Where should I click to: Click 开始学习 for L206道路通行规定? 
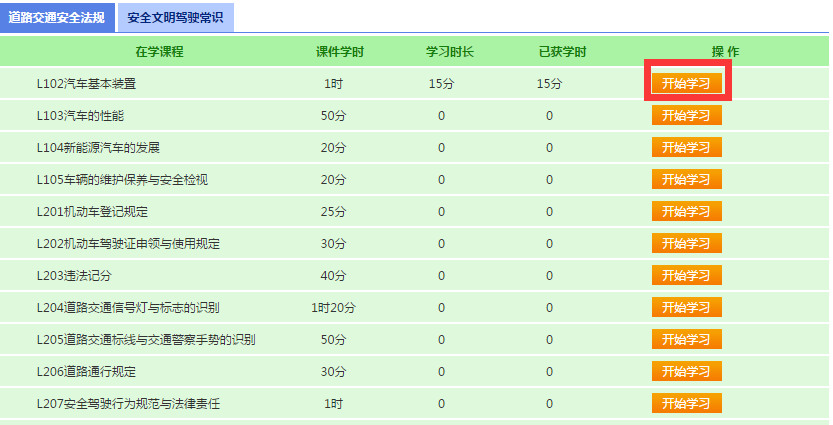(x=687, y=371)
